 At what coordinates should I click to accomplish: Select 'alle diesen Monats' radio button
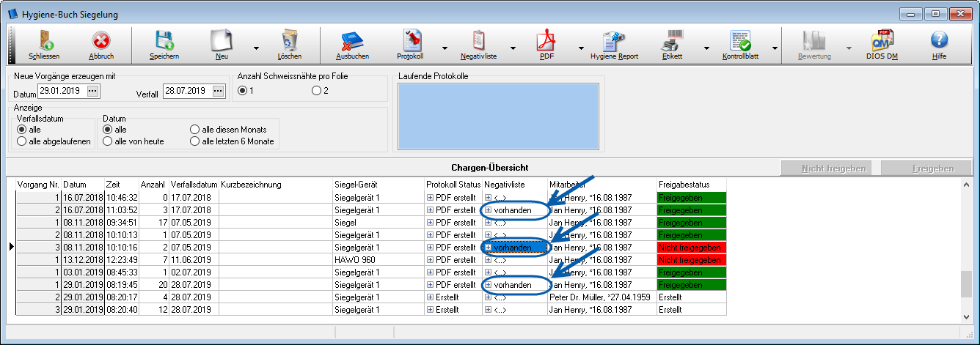pos(195,130)
